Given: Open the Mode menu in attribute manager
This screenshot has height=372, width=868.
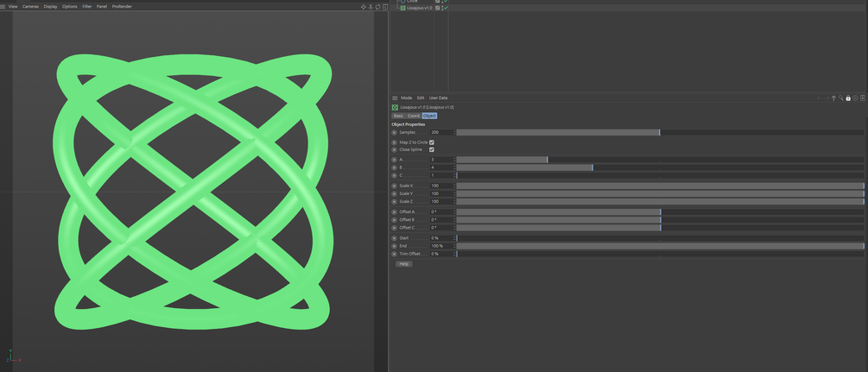Looking at the screenshot, I should pyautogui.click(x=406, y=98).
